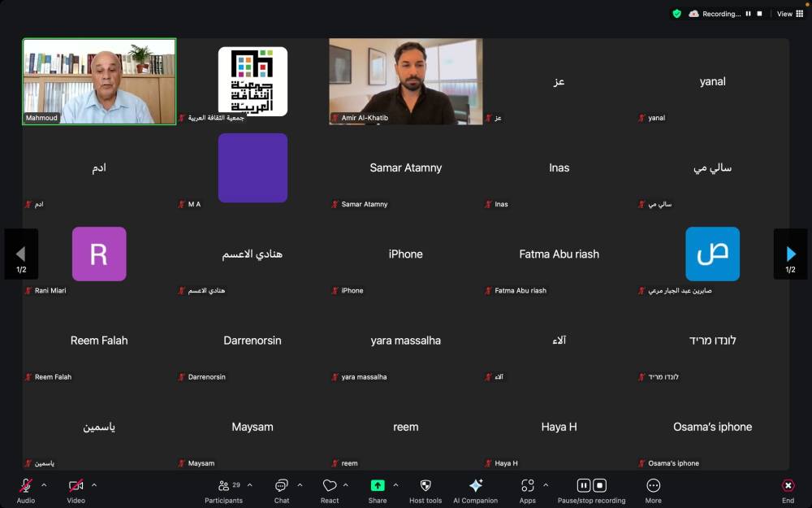This screenshot has height=508, width=812.
Task: Open Host tools shield icon
Action: pyautogui.click(x=425, y=486)
